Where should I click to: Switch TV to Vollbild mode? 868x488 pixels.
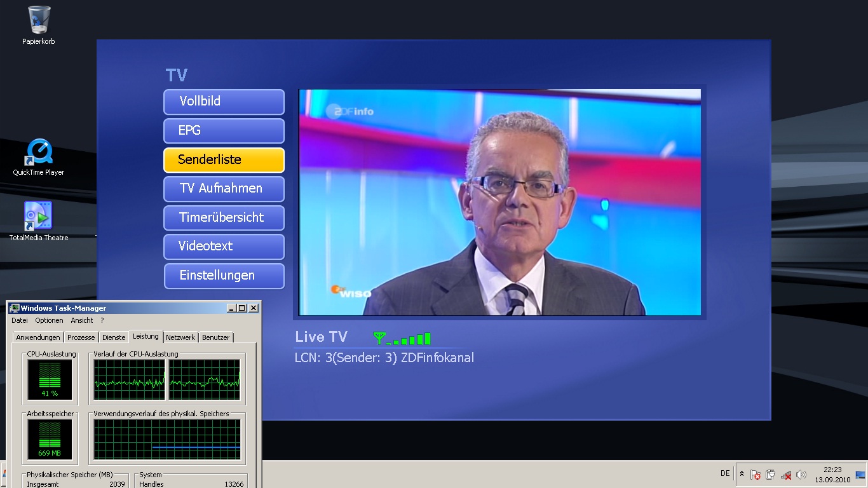point(224,102)
